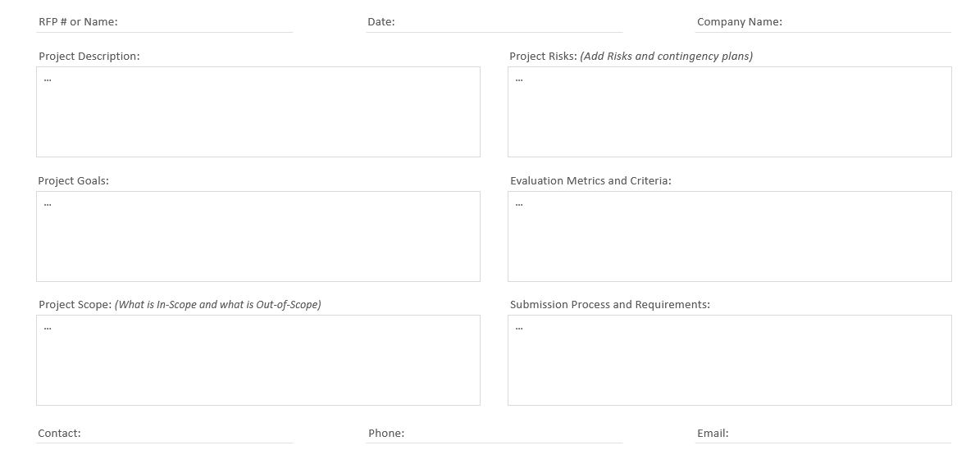Click inside the Project Description text box
This screenshot has width=980, height=450.
tap(258, 112)
